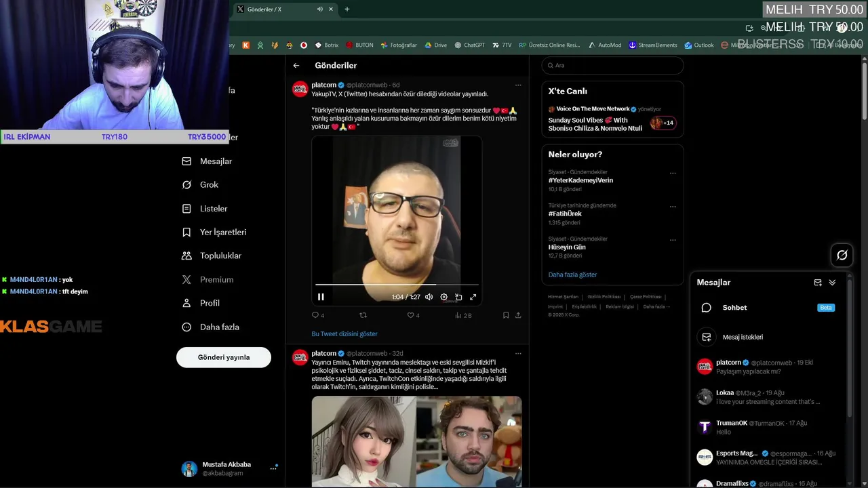View analytics for the YakupTV post
Screen dimensions: 868x488
pos(463,315)
